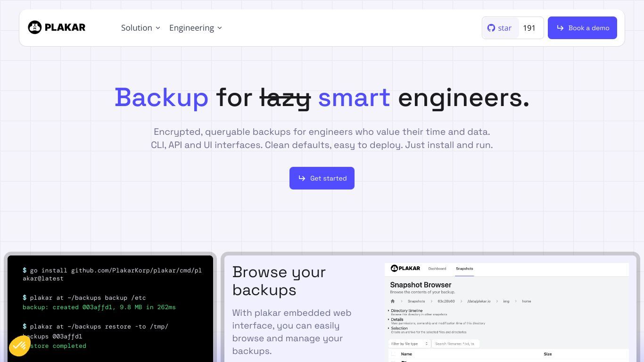The image size is (644, 362).
Task: Click the /data/plakar.io breadcrumb
Action: point(479,301)
